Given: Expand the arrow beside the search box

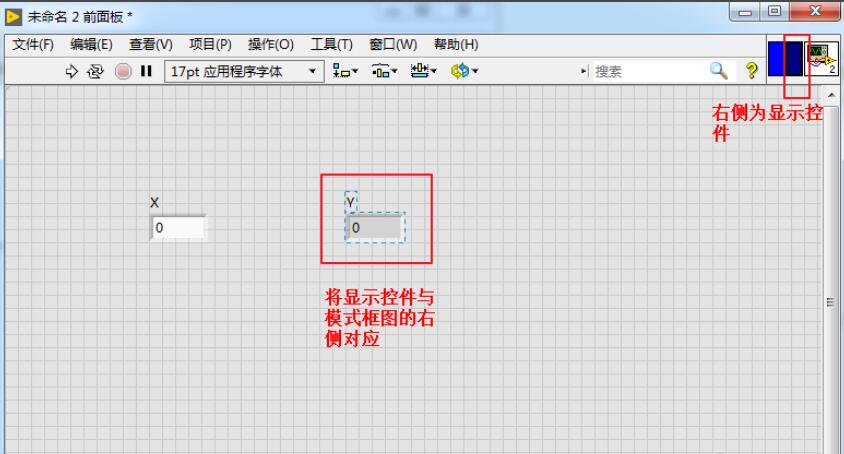Looking at the screenshot, I should point(584,71).
